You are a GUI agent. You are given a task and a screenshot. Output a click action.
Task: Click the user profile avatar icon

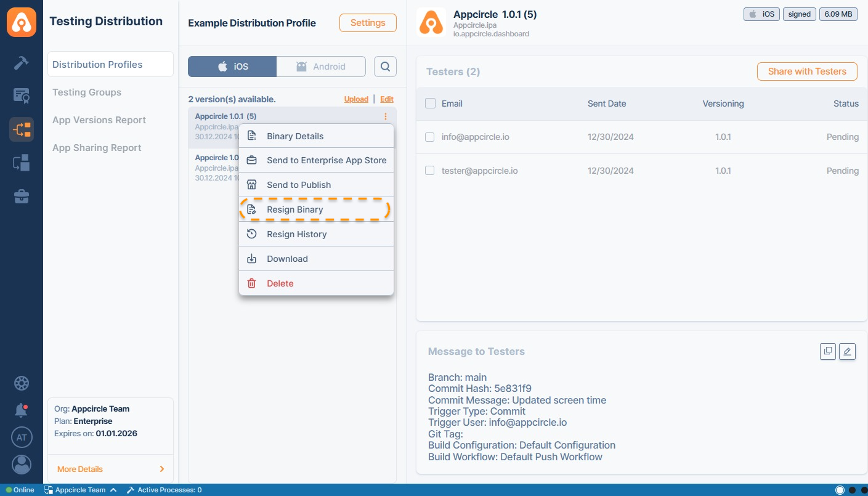tap(22, 465)
